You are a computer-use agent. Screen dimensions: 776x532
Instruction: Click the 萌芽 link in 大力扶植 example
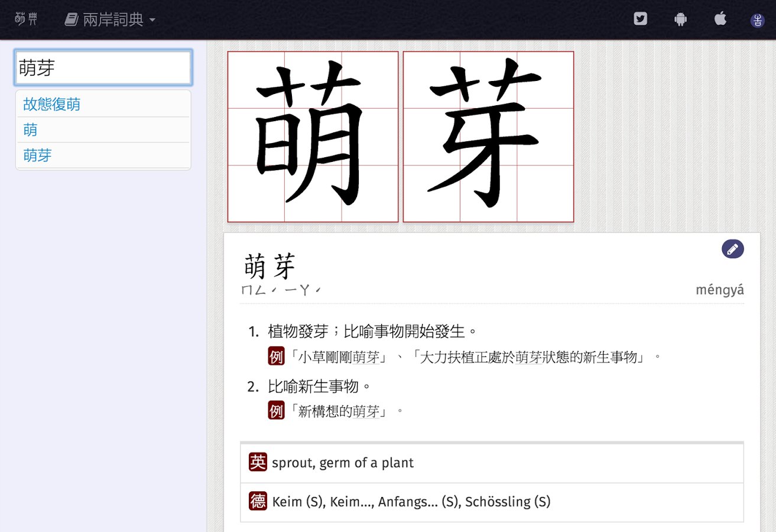pos(529,357)
